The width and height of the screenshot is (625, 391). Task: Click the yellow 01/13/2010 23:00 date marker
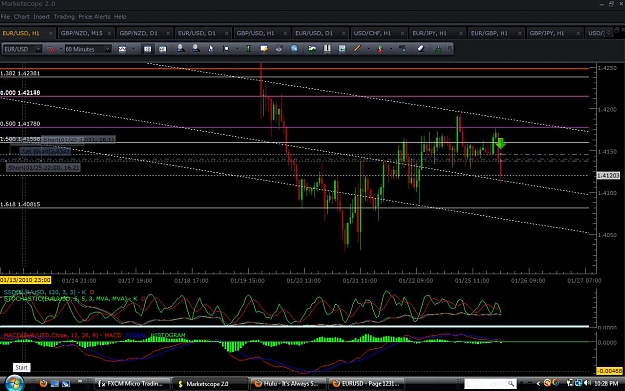pyautogui.click(x=26, y=280)
